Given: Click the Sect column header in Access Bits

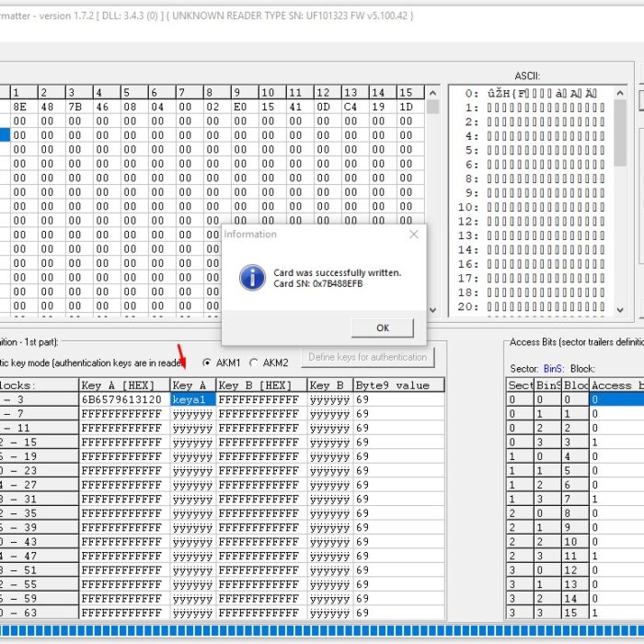Looking at the screenshot, I should coord(521,385).
